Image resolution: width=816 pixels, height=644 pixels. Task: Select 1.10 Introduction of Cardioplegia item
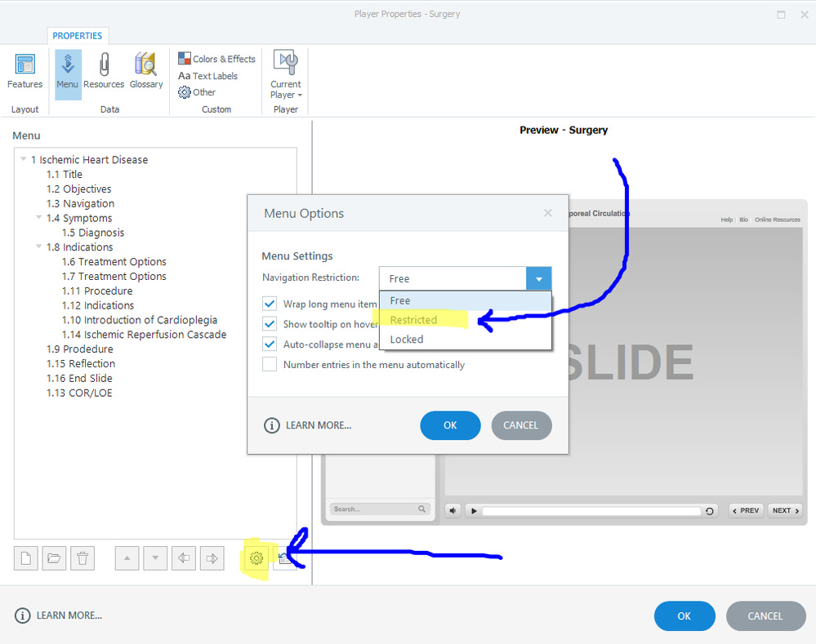[x=140, y=320]
